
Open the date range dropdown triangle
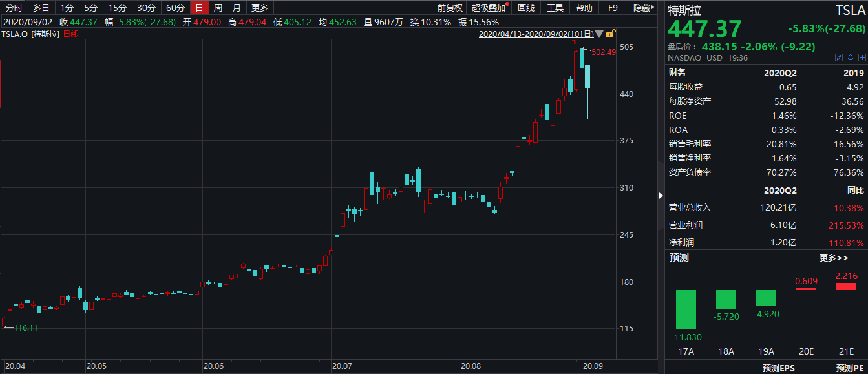[x=599, y=34]
